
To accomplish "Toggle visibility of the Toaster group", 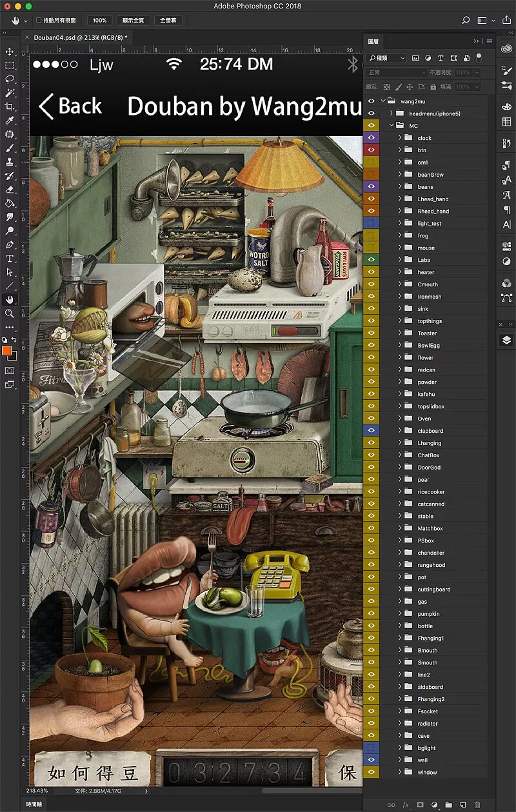I will coord(371,333).
